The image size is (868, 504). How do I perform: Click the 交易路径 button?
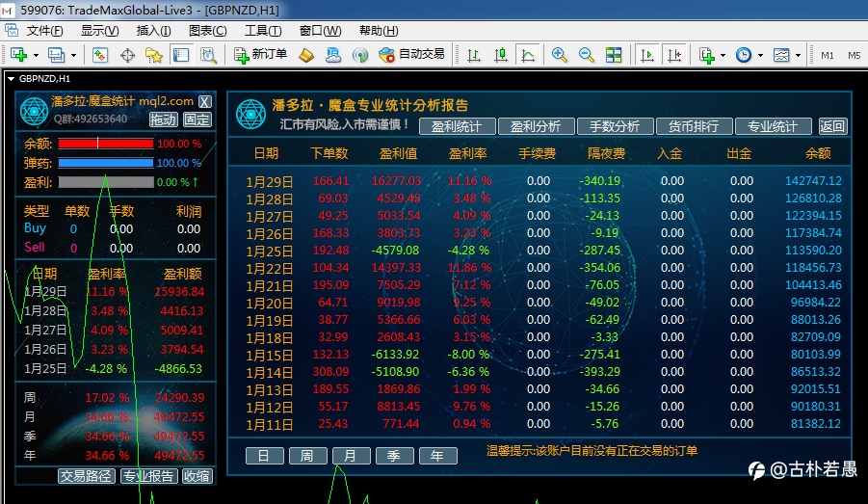pos(87,476)
